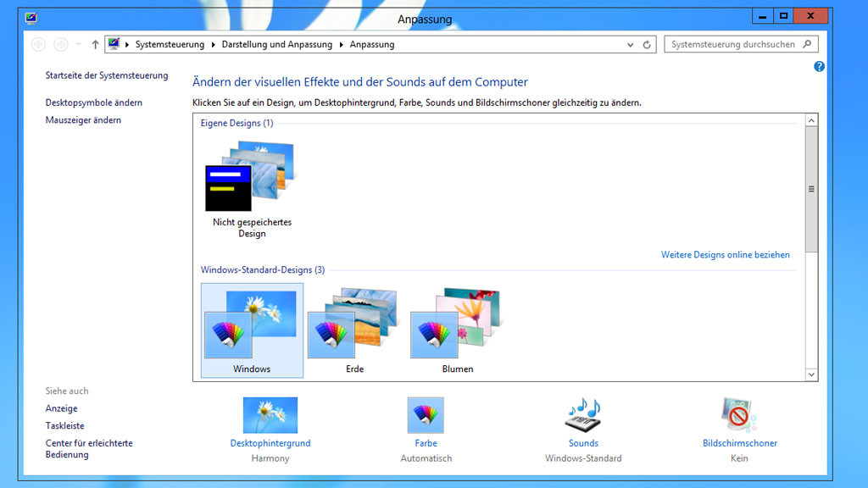Open recent locations dropdown arrow
The image size is (868, 488).
[x=78, y=44]
